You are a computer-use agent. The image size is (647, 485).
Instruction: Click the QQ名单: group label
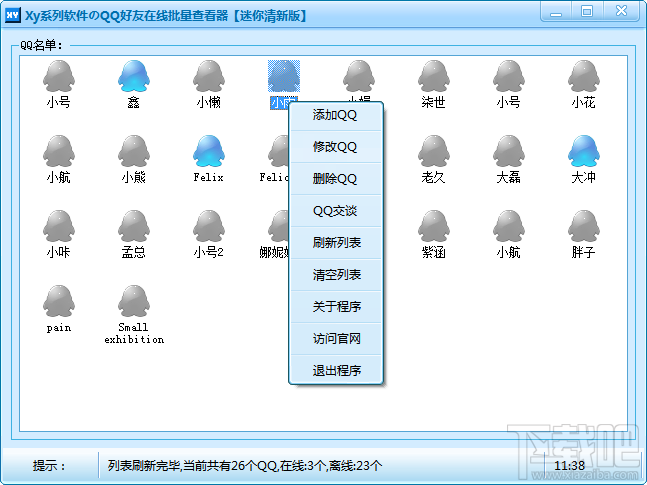41,45
